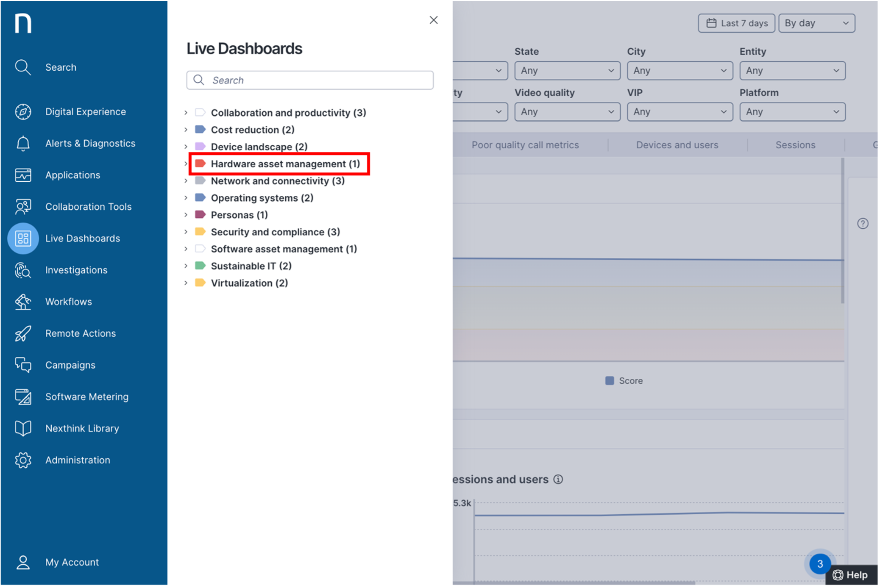
Task: Switch to the Sessions tab
Action: [x=795, y=144]
